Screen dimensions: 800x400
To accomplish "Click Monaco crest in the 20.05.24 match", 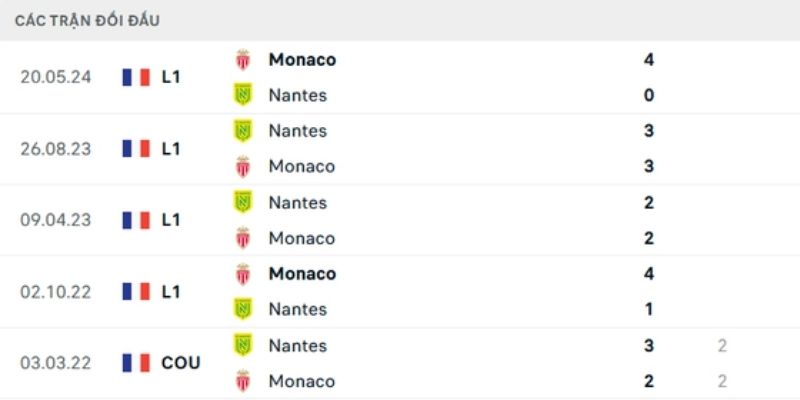I will [x=242, y=60].
